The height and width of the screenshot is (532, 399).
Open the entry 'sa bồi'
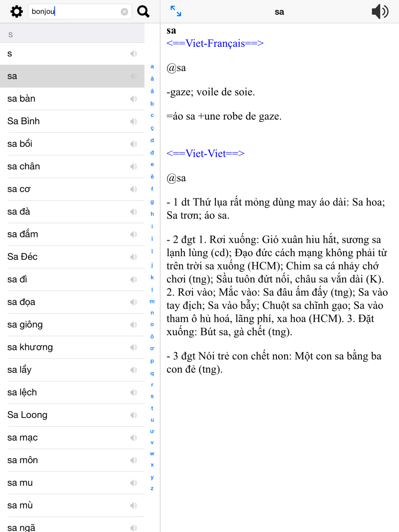(72, 144)
